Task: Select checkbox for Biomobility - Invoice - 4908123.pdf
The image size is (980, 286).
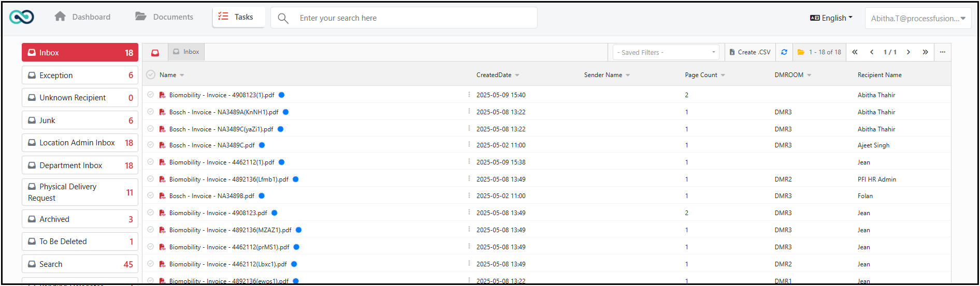Action: 150,213
